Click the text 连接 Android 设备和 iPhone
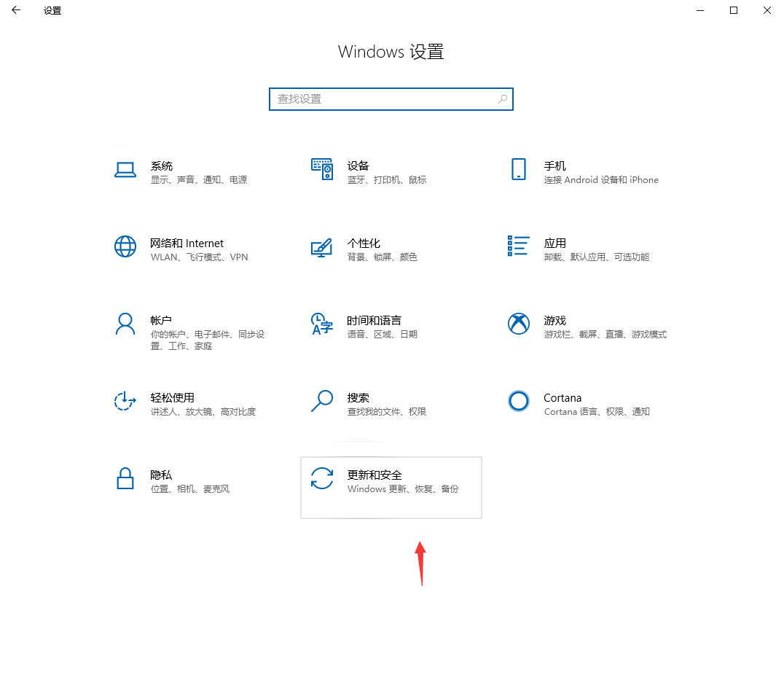The height and width of the screenshot is (678, 784). 602,179
